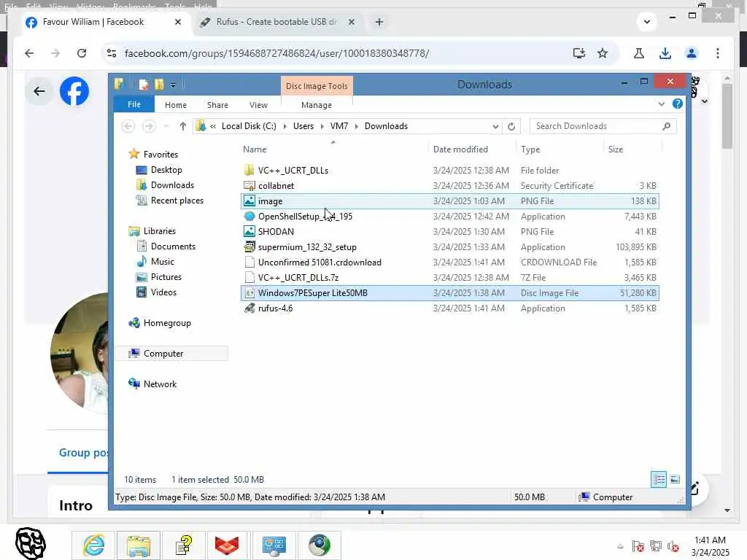747x560 pixels.
Task: Open File Explorer taskbar icon
Action: click(x=138, y=545)
